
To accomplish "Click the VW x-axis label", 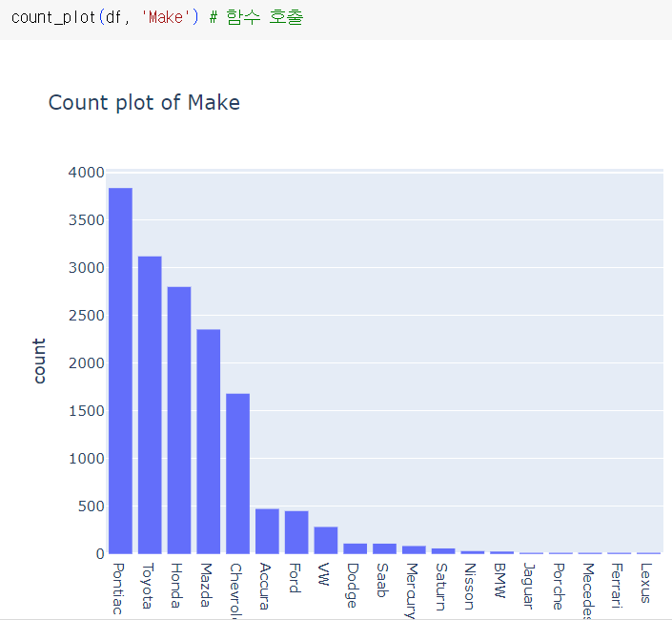I will coord(323,574).
